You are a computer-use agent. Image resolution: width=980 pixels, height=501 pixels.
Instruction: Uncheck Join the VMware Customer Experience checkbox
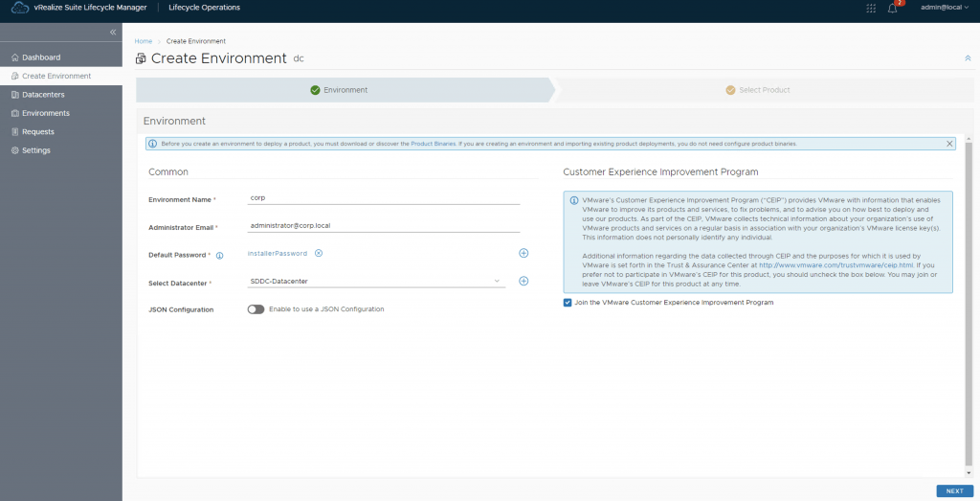pos(568,303)
